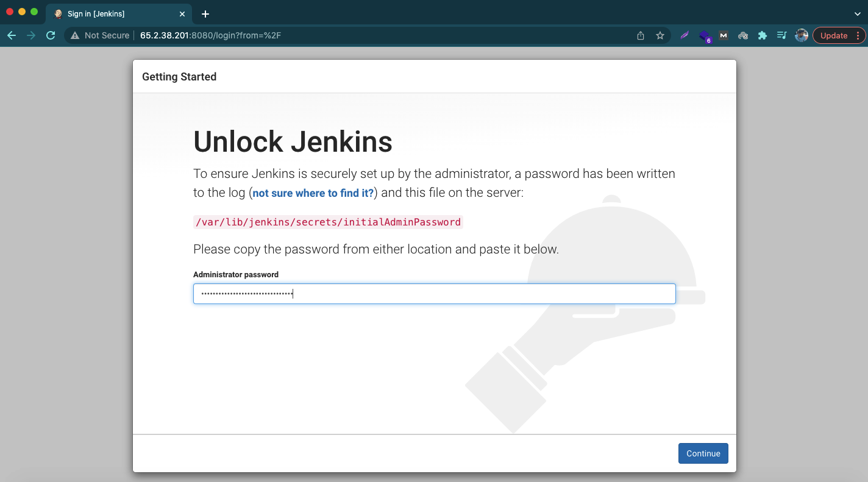The image size is (868, 482).
Task: Click the Continue button
Action: tap(703, 453)
